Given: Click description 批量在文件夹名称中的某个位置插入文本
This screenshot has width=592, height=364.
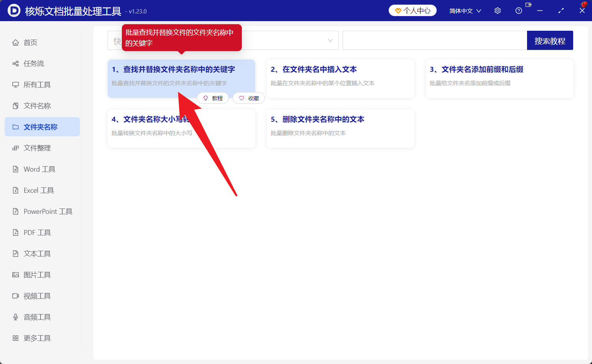Looking at the screenshot, I should point(323,83).
